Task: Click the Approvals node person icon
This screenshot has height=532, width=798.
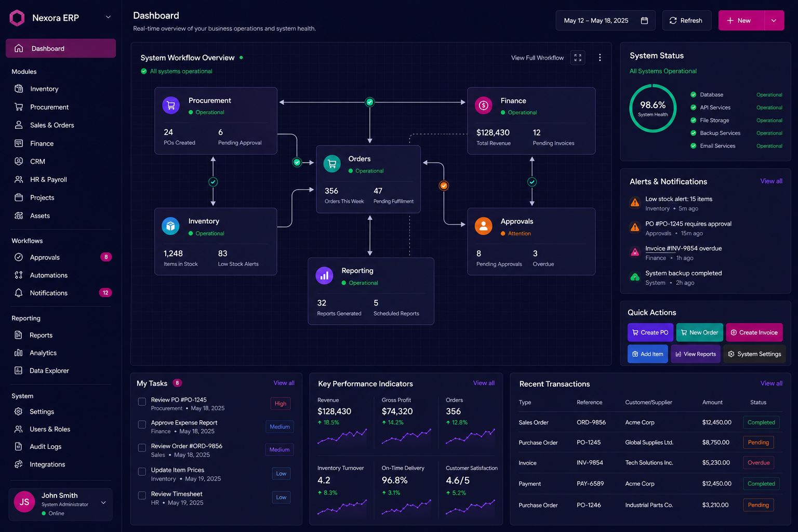Action: point(484,226)
